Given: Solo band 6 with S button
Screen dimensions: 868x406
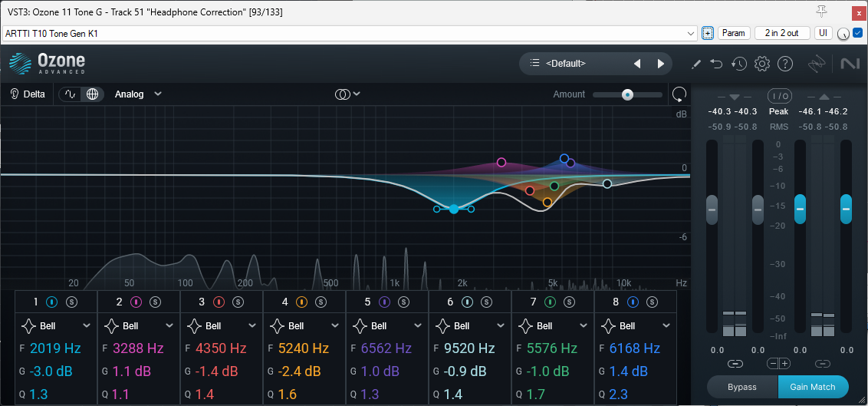Looking at the screenshot, I should pos(486,302).
